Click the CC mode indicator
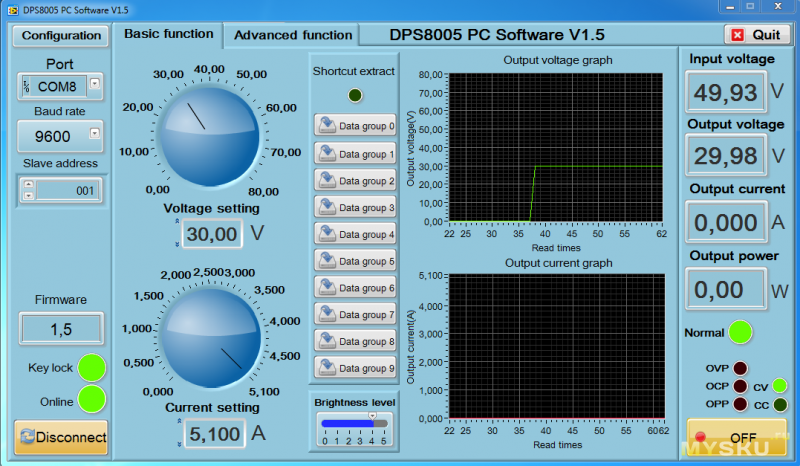The width and height of the screenshot is (800, 466). point(780,405)
